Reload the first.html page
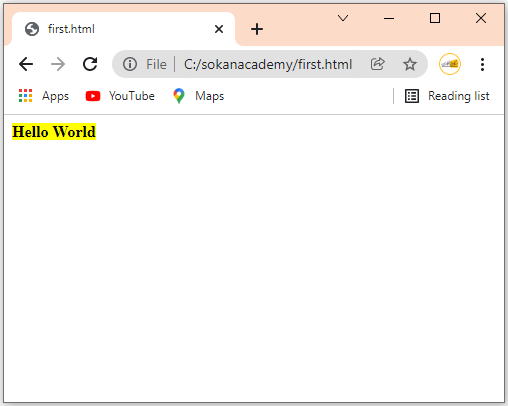 click(90, 64)
